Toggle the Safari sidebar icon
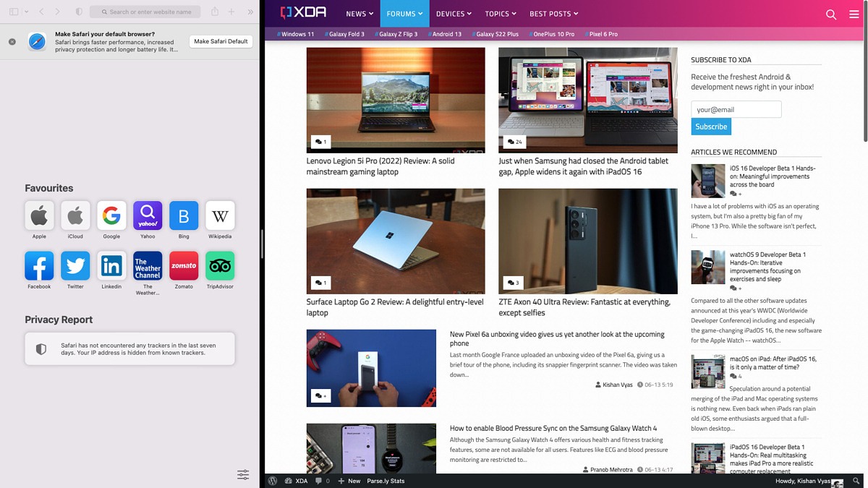Image resolution: width=868 pixels, height=488 pixels. pos(13,12)
